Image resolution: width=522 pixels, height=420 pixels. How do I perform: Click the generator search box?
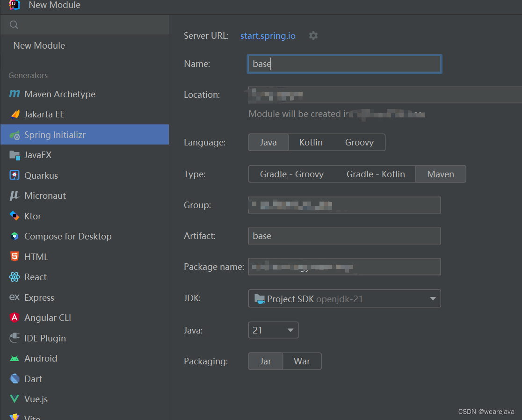tap(85, 25)
